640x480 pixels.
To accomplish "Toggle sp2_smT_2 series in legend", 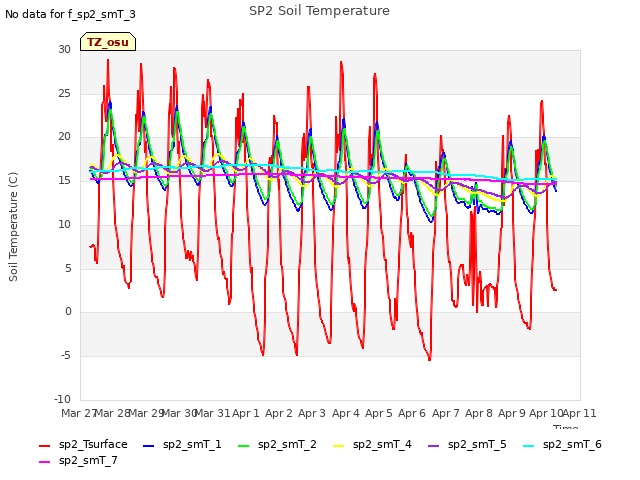I will tap(277, 444).
